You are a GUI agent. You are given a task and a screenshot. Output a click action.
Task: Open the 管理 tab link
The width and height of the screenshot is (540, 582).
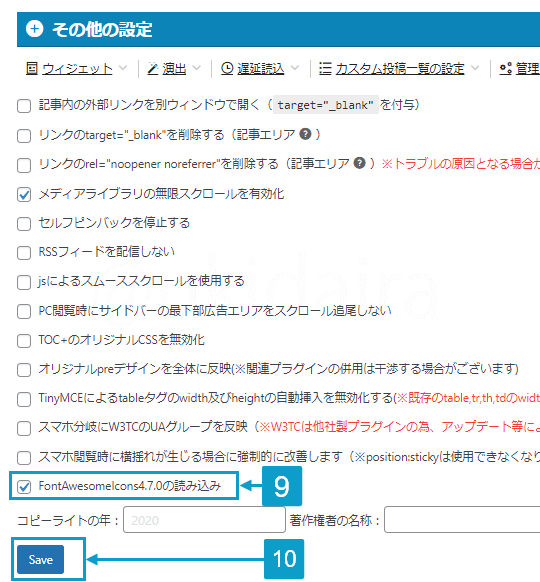(527, 69)
